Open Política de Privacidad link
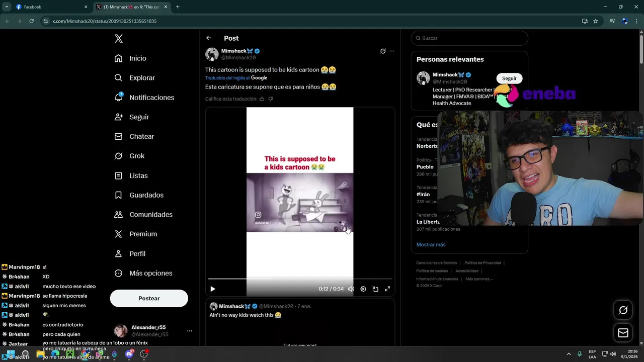The height and width of the screenshot is (362, 644). click(x=482, y=263)
